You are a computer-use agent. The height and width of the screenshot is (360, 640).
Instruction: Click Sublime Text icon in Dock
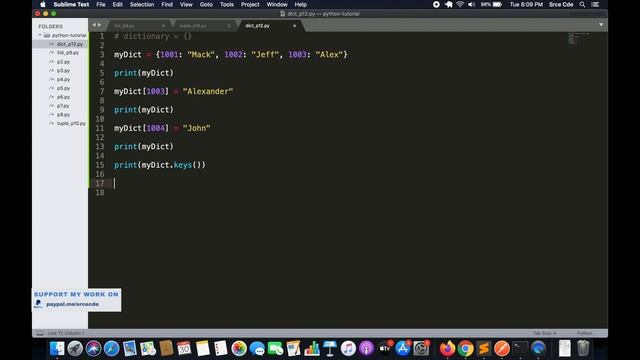pos(484,349)
